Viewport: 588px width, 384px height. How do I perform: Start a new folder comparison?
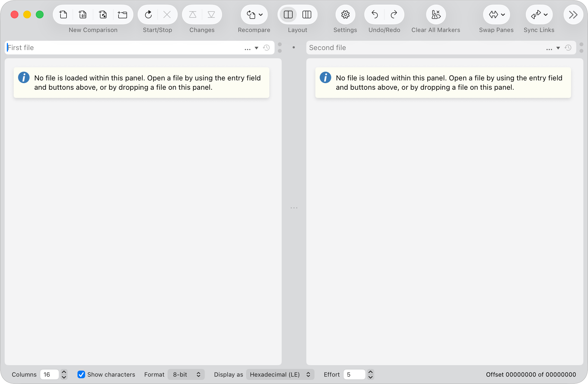click(122, 14)
